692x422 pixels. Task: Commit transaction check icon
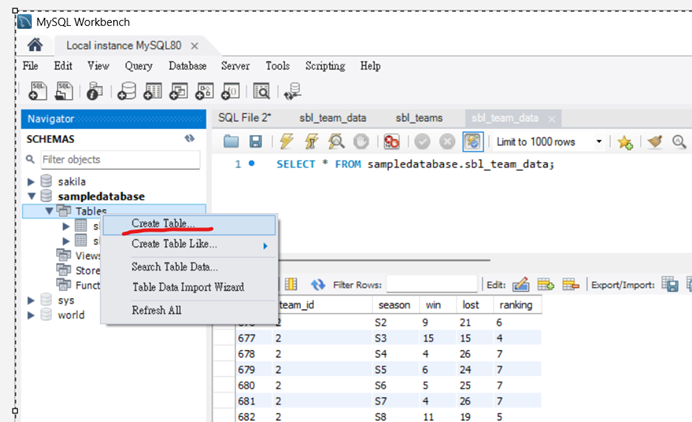click(422, 142)
